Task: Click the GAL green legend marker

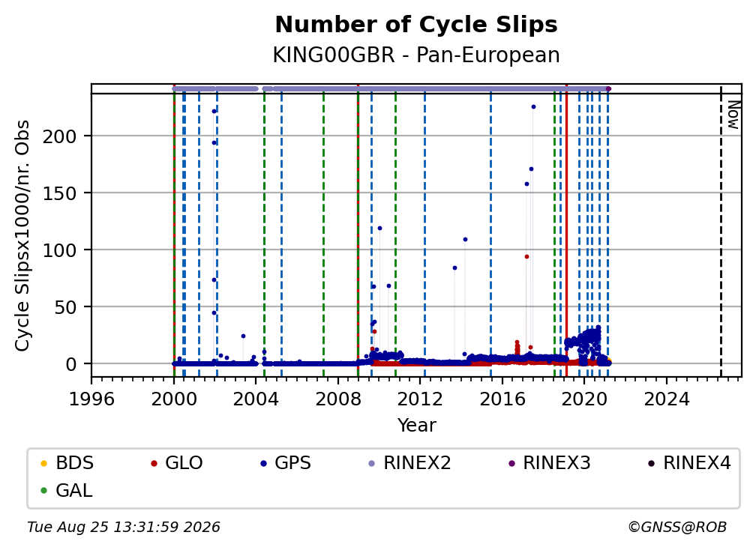Action: click(x=43, y=491)
